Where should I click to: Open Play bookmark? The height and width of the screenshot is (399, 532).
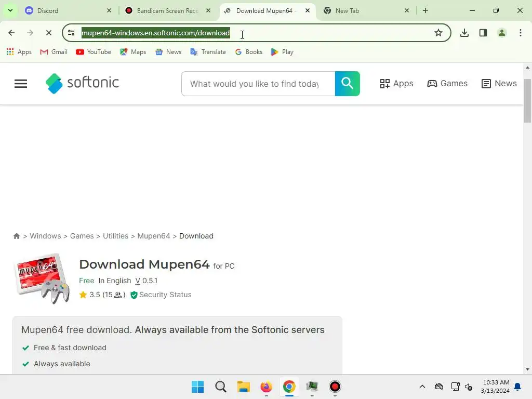pos(282,52)
